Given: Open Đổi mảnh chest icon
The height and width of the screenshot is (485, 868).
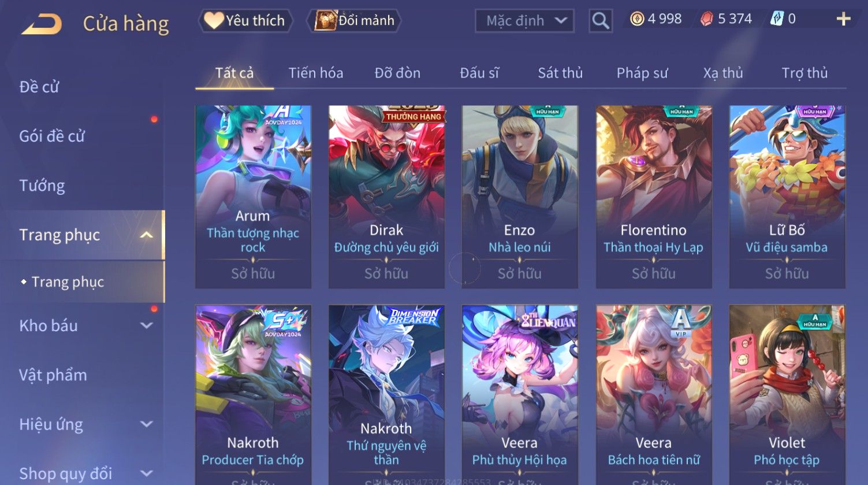Looking at the screenshot, I should coord(326,20).
